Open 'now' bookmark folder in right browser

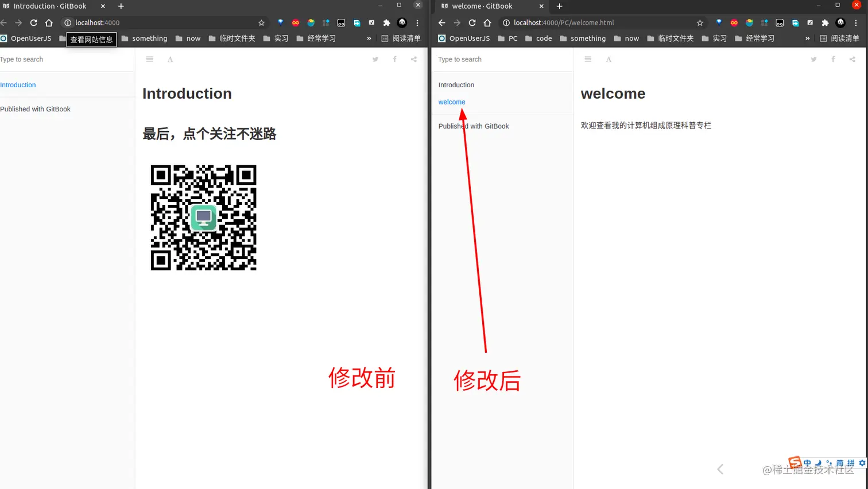pyautogui.click(x=626, y=38)
